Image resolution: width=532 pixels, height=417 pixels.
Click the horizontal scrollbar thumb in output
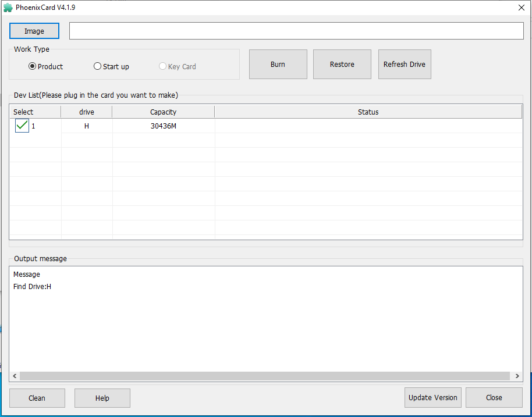coord(265,376)
